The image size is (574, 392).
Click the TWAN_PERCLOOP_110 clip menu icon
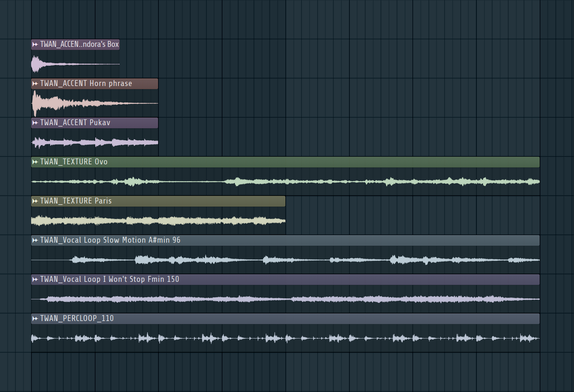point(35,319)
